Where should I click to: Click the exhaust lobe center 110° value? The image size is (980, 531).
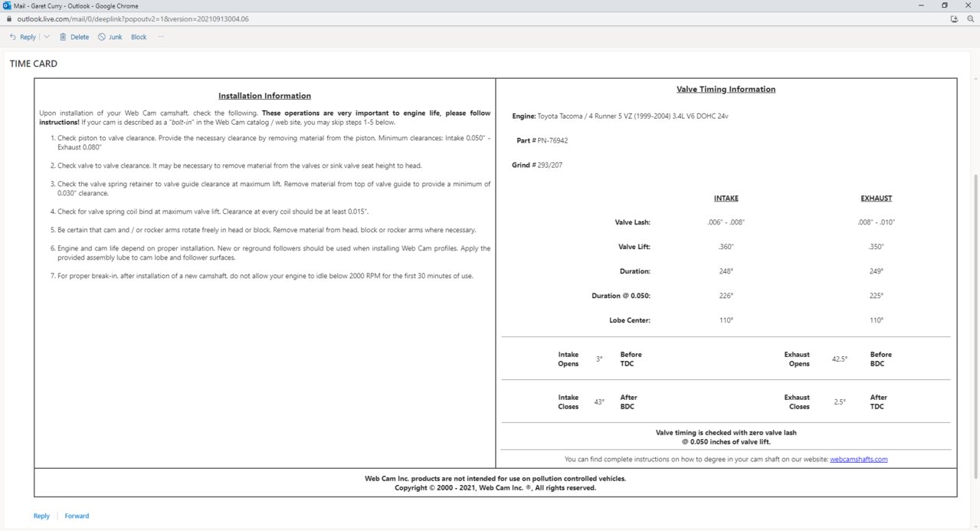coord(876,320)
